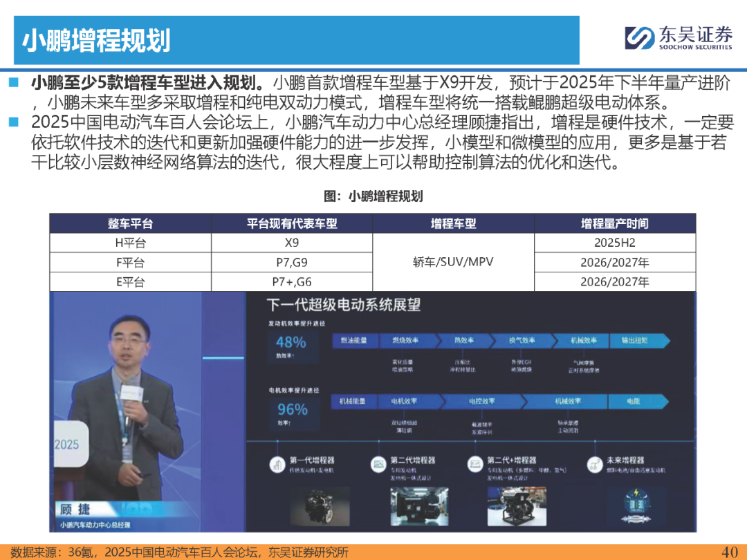Click the icon beside 第二代增程器
The height and width of the screenshot is (560, 747).
click(379, 465)
